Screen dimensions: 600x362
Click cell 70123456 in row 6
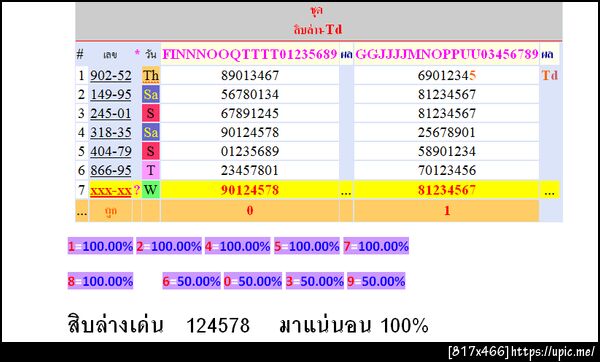coord(447,170)
